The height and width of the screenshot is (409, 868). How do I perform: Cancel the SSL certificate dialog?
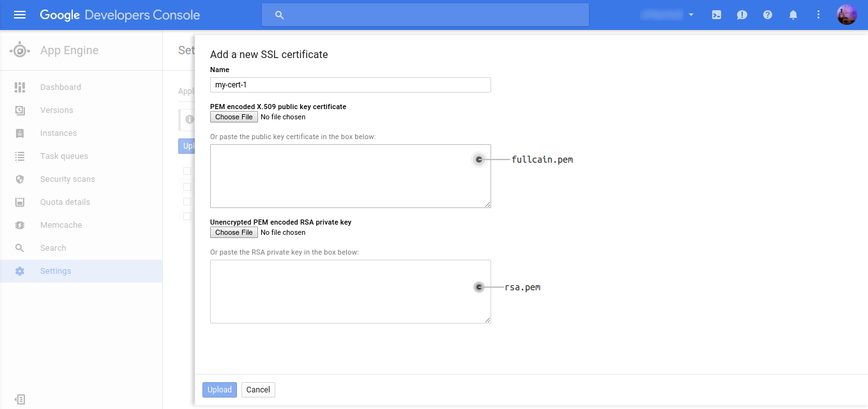coord(258,390)
